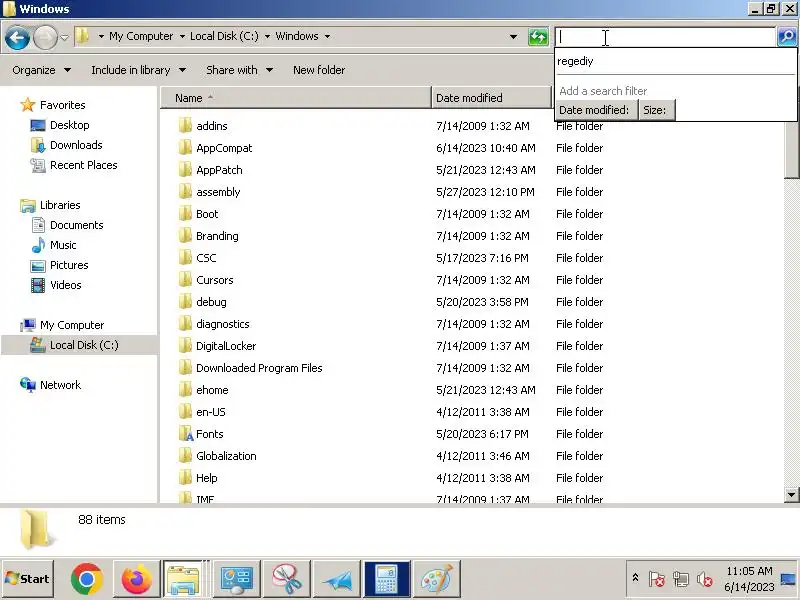Select the addins folder icon
Image resolution: width=800 pixels, height=600 pixels.
[185, 126]
